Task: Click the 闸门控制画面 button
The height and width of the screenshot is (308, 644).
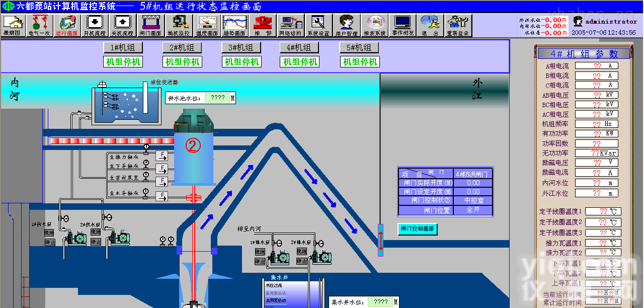Action: click(418, 229)
